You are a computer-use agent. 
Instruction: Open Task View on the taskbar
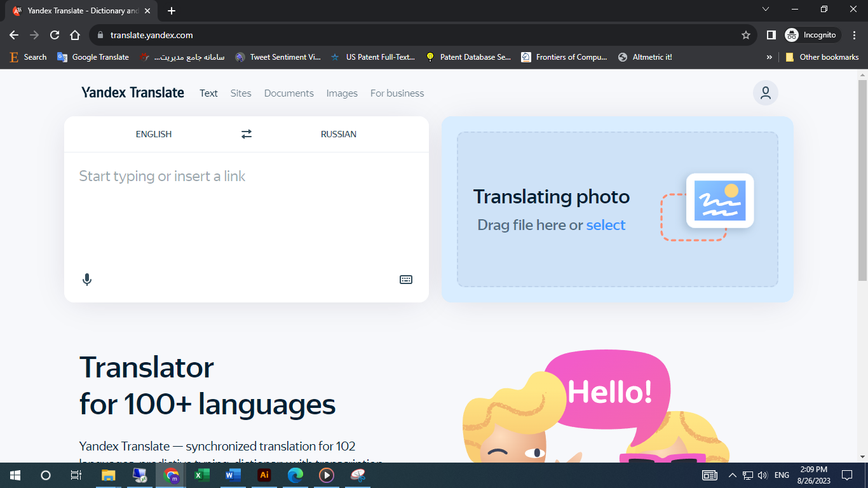click(76, 475)
